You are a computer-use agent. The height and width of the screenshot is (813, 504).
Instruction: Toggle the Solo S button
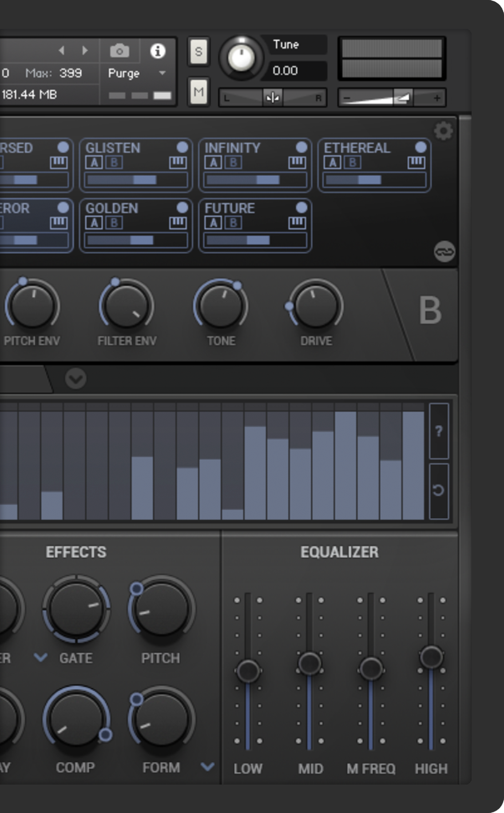198,52
